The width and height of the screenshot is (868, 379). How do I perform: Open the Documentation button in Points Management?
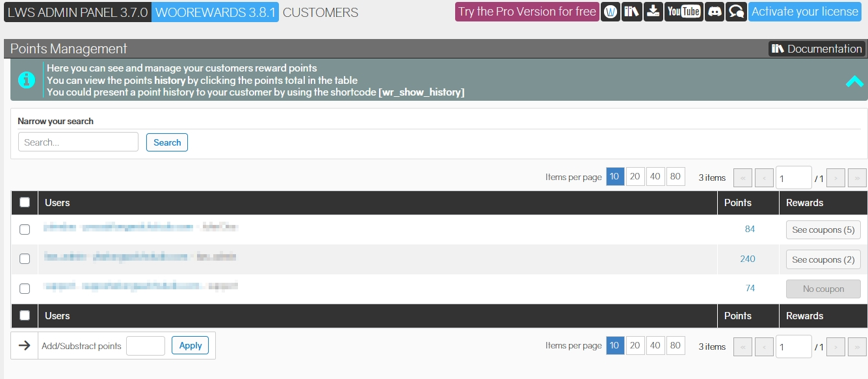[817, 49]
